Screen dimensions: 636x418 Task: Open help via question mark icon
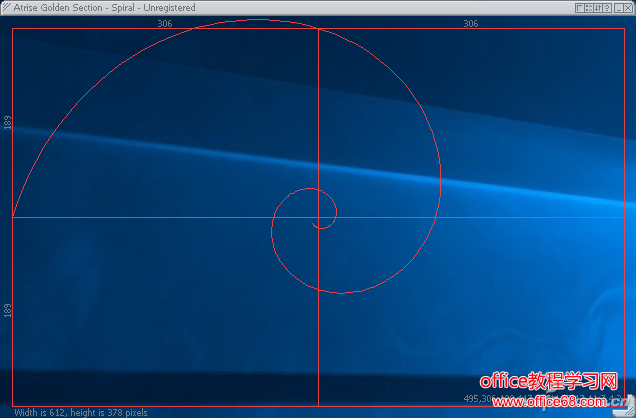pos(607,8)
